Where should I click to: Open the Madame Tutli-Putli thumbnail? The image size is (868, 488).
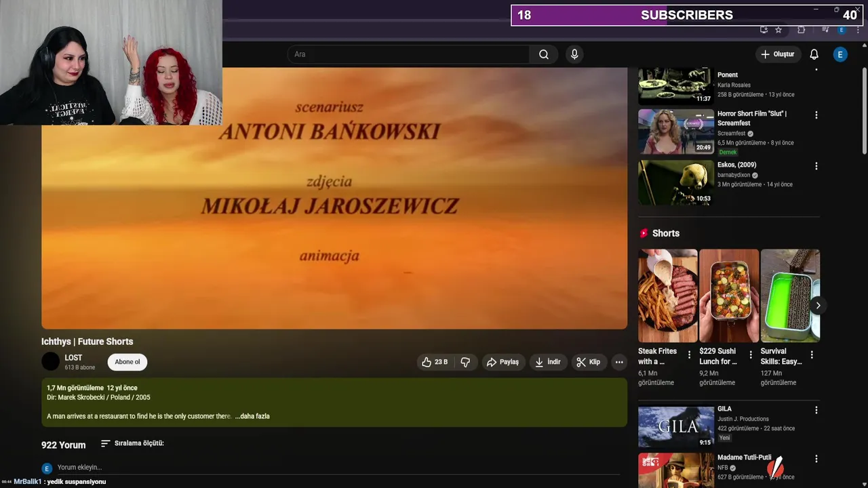[x=676, y=470]
